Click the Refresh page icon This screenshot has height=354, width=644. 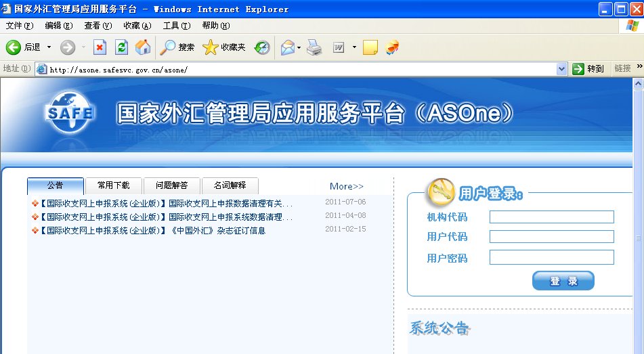[x=121, y=47]
